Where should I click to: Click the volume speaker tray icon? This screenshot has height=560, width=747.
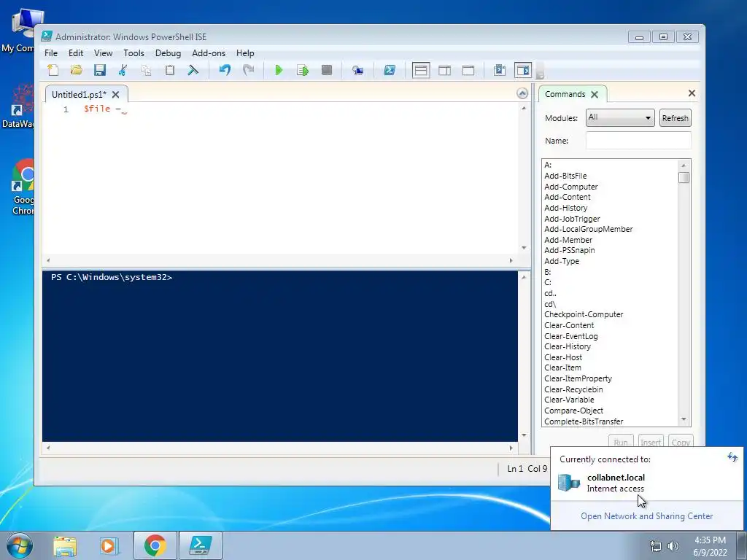(x=673, y=546)
